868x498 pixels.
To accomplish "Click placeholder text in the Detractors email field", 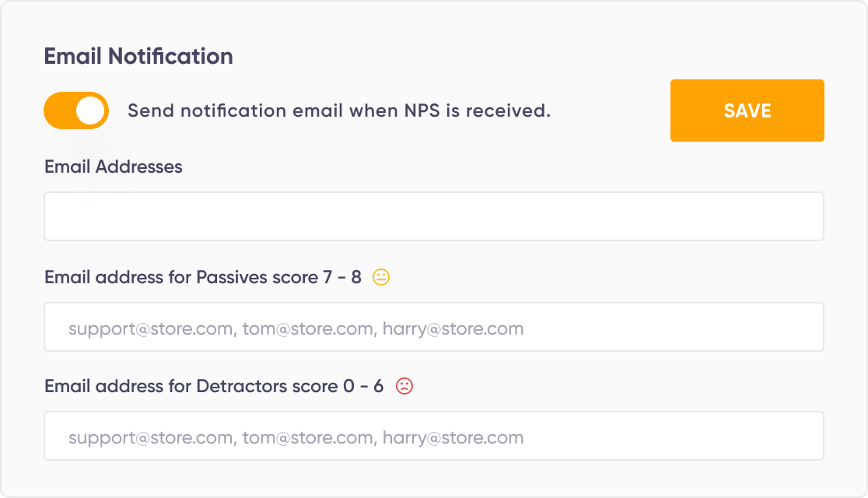I will point(296,438).
